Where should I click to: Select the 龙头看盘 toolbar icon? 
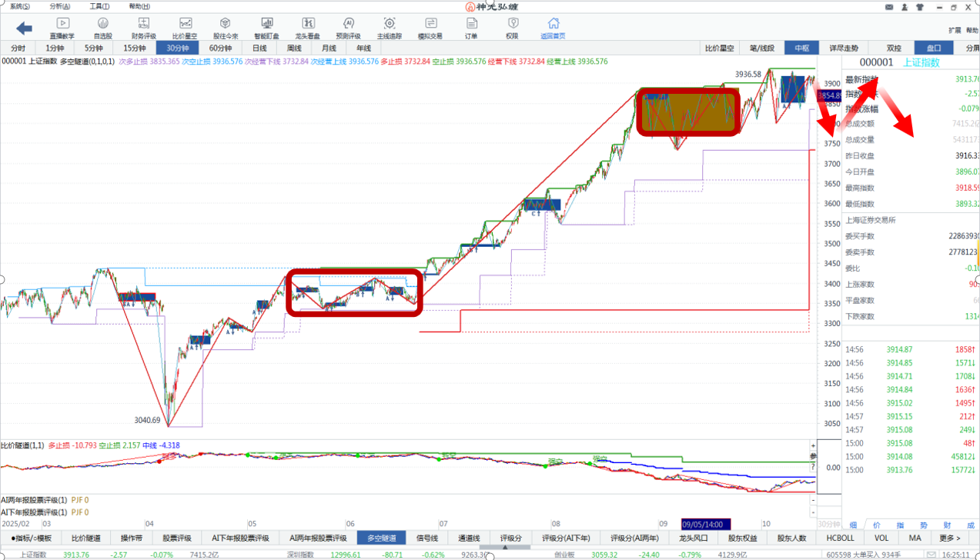[x=308, y=28]
